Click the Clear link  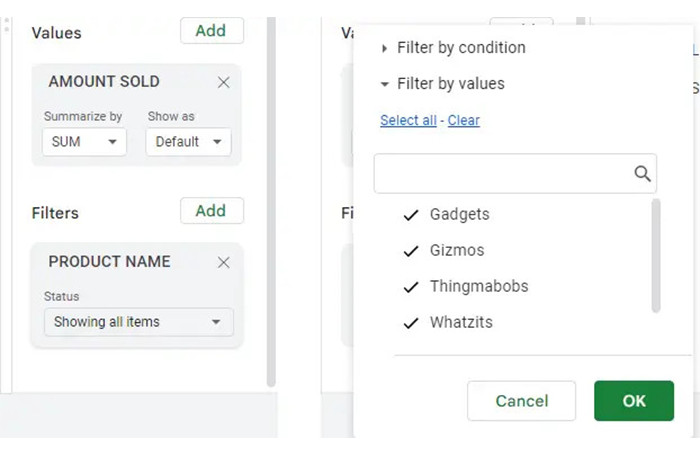tap(464, 120)
